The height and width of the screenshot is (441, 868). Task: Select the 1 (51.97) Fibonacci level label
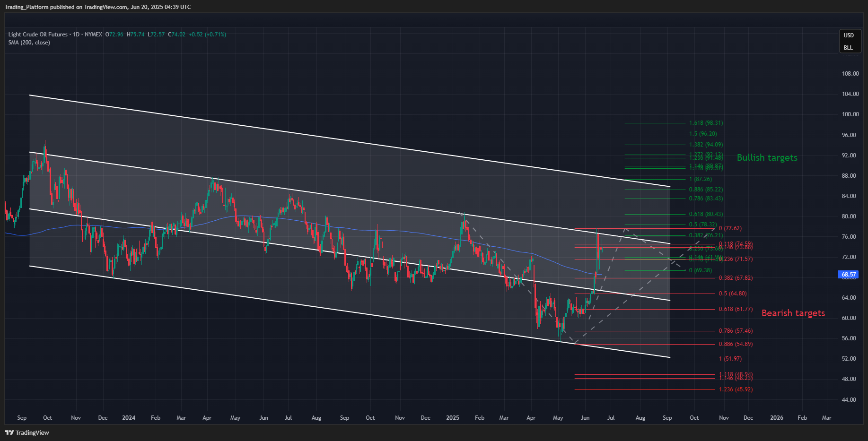tap(730, 359)
